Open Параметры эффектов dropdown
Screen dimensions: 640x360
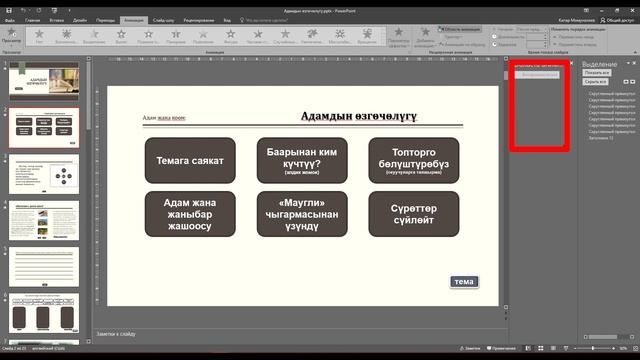(x=398, y=37)
